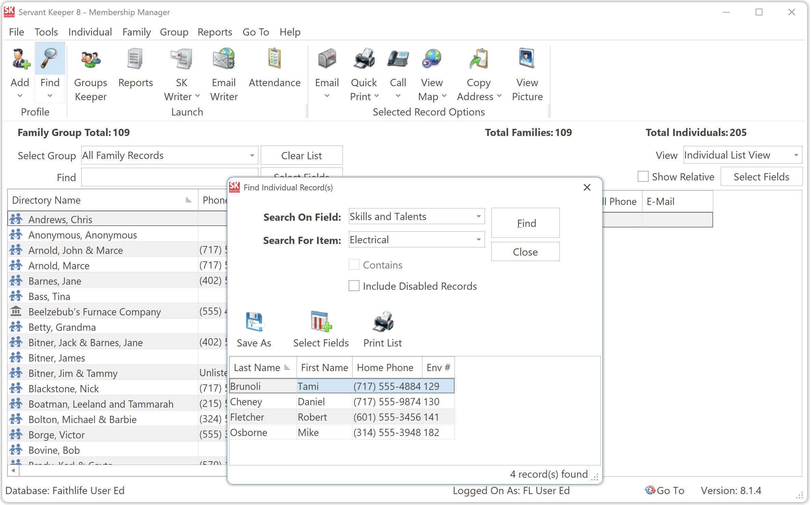The height and width of the screenshot is (505, 812).
Task: Toggle Show Relative option
Action: [642, 176]
